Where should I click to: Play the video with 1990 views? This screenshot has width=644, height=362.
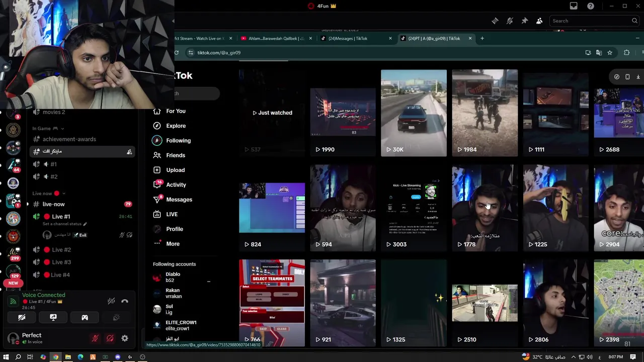(343, 113)
